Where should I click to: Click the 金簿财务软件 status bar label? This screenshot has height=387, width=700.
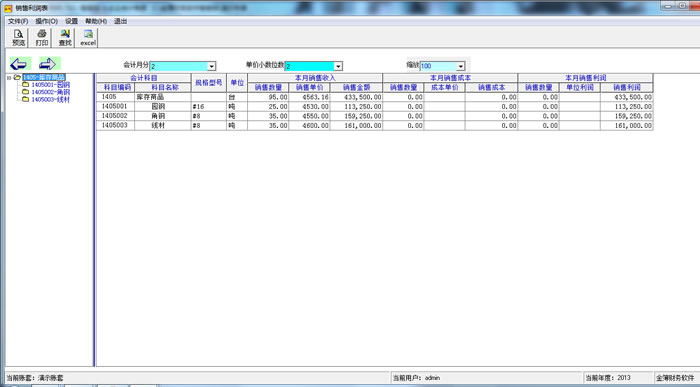[x=675, y=378]
